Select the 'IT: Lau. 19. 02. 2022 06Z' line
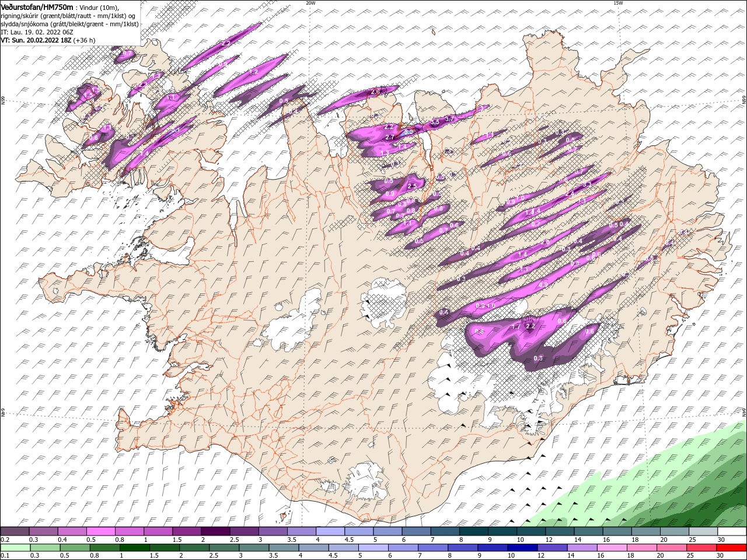Screen dimensions: 747x560 click(x=36, y=32)
